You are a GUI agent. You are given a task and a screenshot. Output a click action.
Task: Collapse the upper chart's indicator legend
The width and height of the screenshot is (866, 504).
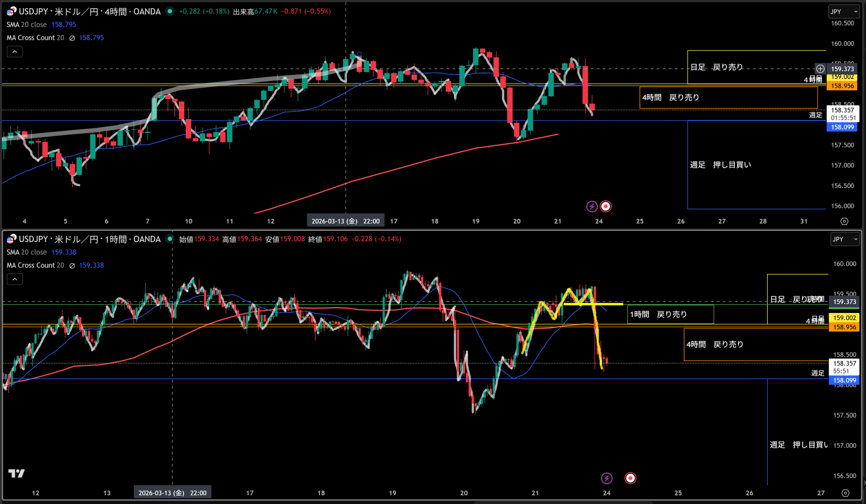pyautogui.click(x=15, y=51)
